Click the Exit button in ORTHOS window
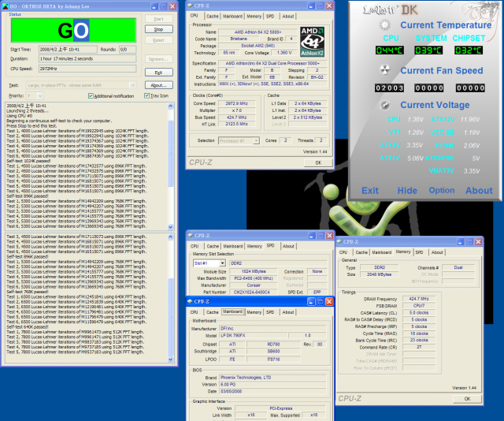 click(x=159, y=73)
